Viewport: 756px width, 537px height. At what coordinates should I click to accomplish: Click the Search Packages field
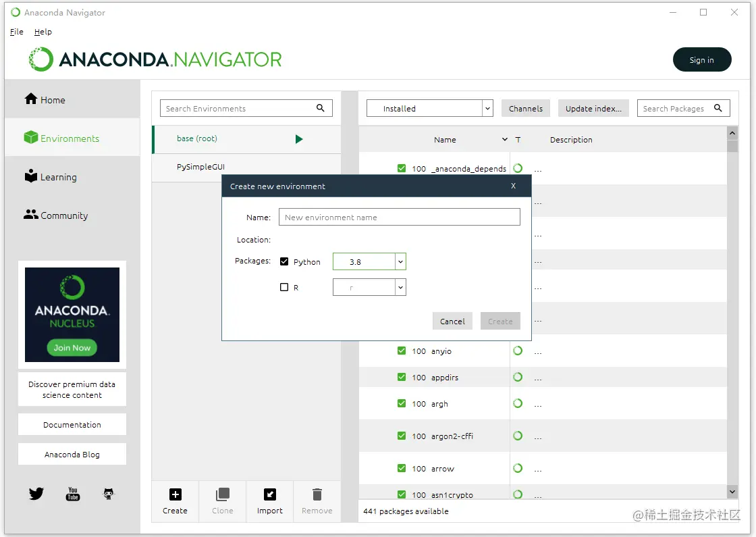(x=683, y=108)
